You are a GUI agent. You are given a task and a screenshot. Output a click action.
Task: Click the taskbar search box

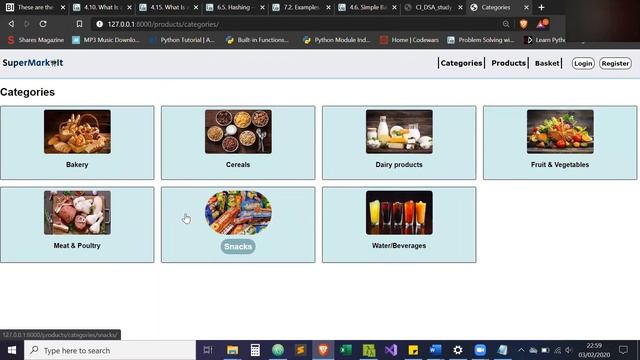click(110, 350)
